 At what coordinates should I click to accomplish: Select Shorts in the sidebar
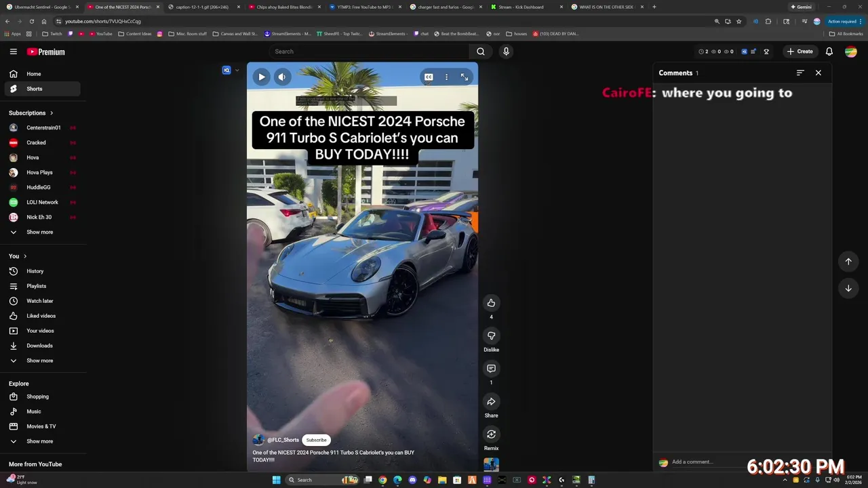[x=43, y=89]
